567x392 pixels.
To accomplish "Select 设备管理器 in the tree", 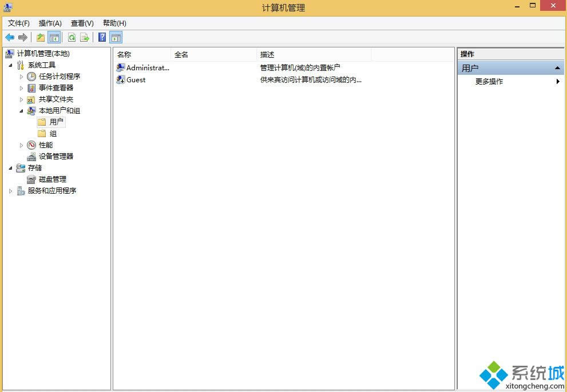I will 57,156.
